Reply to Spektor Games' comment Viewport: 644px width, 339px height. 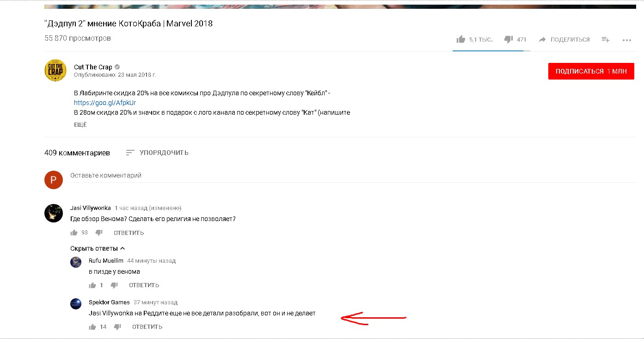147,327
